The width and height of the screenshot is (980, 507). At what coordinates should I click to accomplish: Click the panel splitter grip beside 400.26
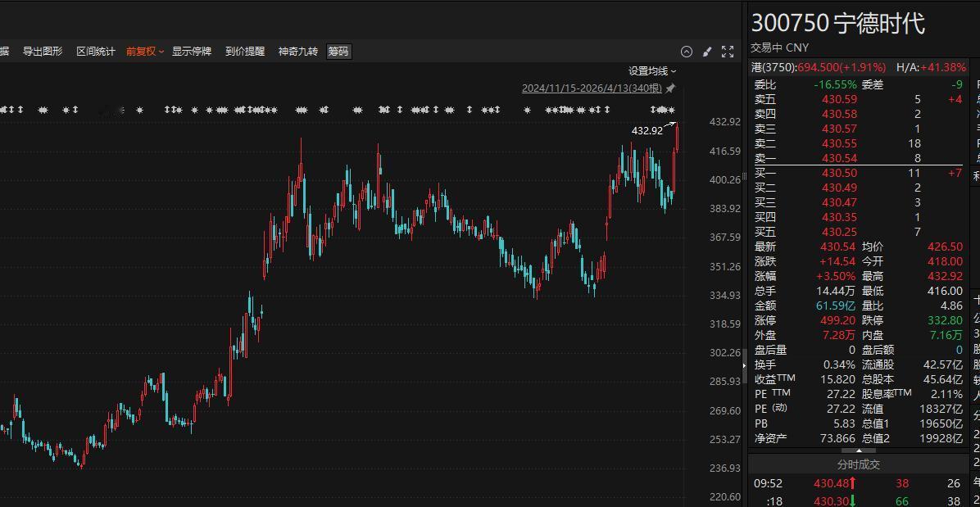pyautogui.click(x=744, y=176)
